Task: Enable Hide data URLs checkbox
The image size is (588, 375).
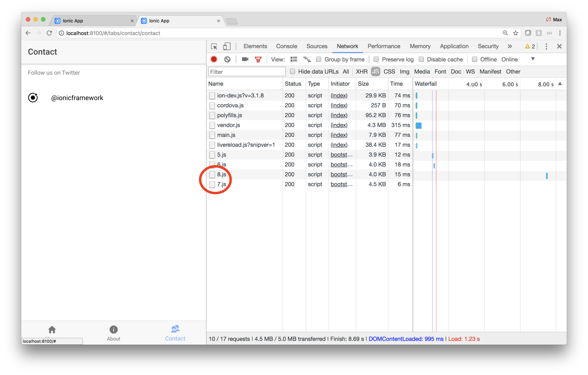Action: click(x=292, y=71)
